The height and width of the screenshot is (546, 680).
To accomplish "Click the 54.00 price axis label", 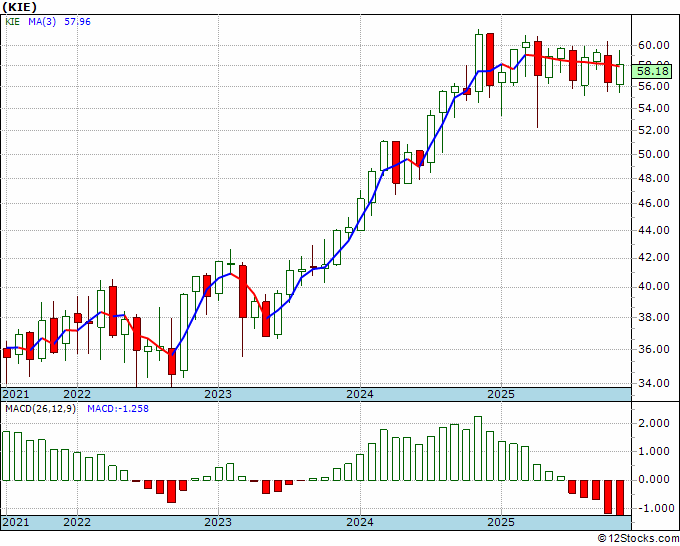I will (653, 108).
